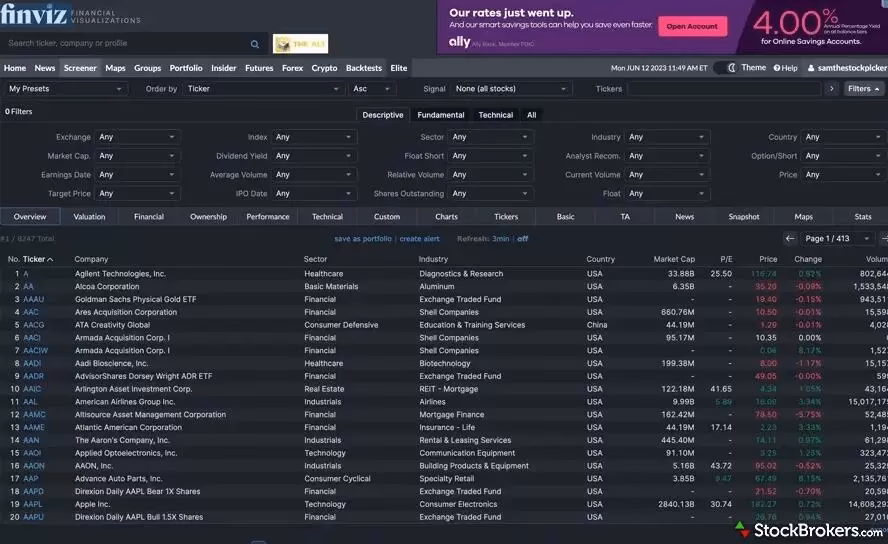888x544 pixels.
Task: Click the Finviz logo
Action: [35, 14]
